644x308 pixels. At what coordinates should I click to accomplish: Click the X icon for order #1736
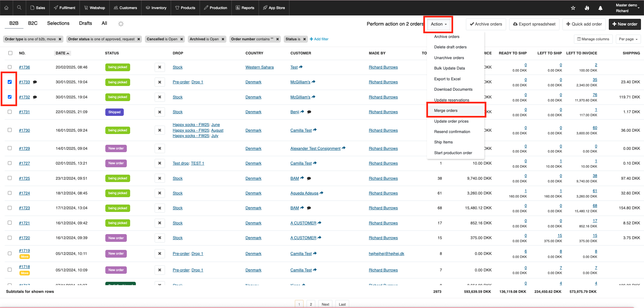pos(160,67)
